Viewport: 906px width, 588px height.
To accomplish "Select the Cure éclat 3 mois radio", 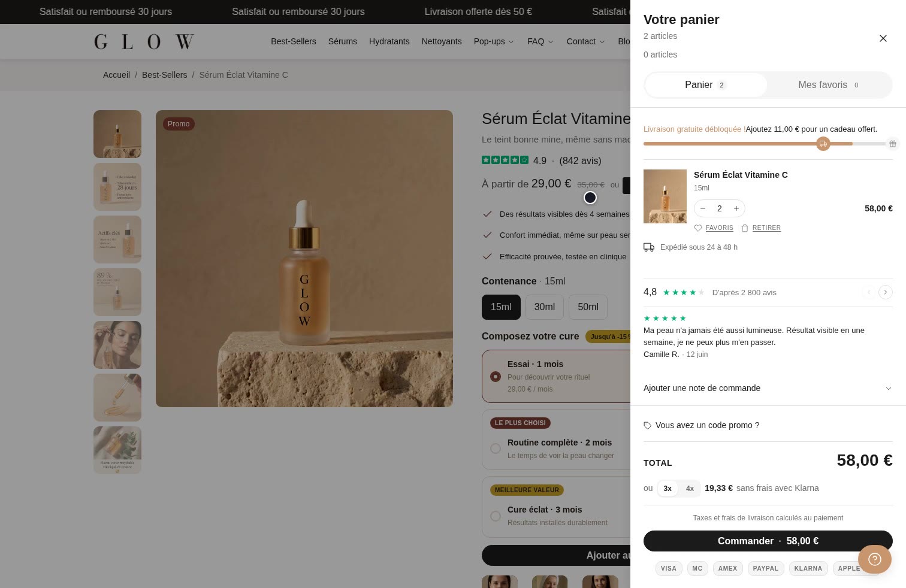I will 496,516.
